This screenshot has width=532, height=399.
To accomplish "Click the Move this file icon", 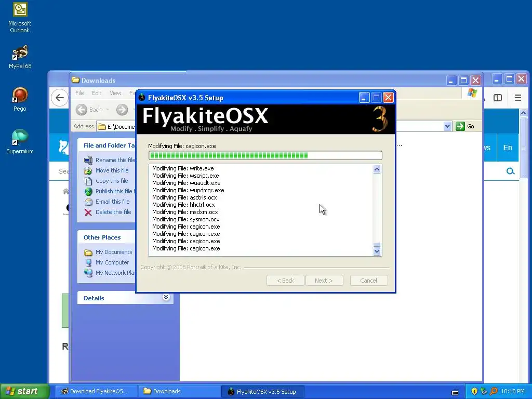I will [88, 170].
